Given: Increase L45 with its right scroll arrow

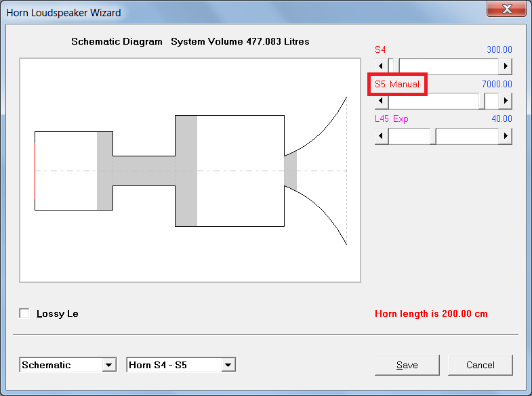Looking at the screenshot, I should [x=505, y=136].
